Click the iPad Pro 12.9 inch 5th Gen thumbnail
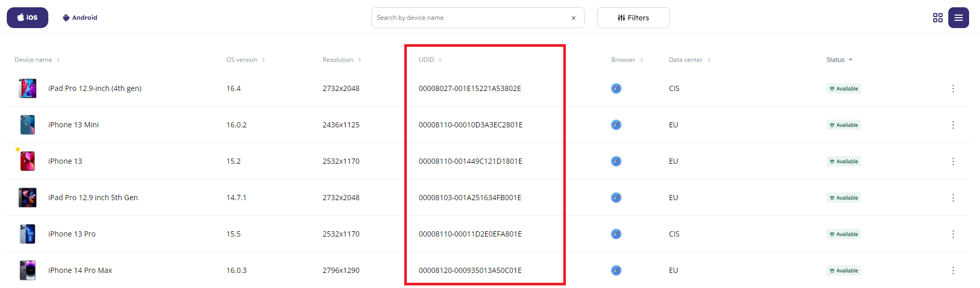Viewport: 980px width, 288px height. [28, 198]
